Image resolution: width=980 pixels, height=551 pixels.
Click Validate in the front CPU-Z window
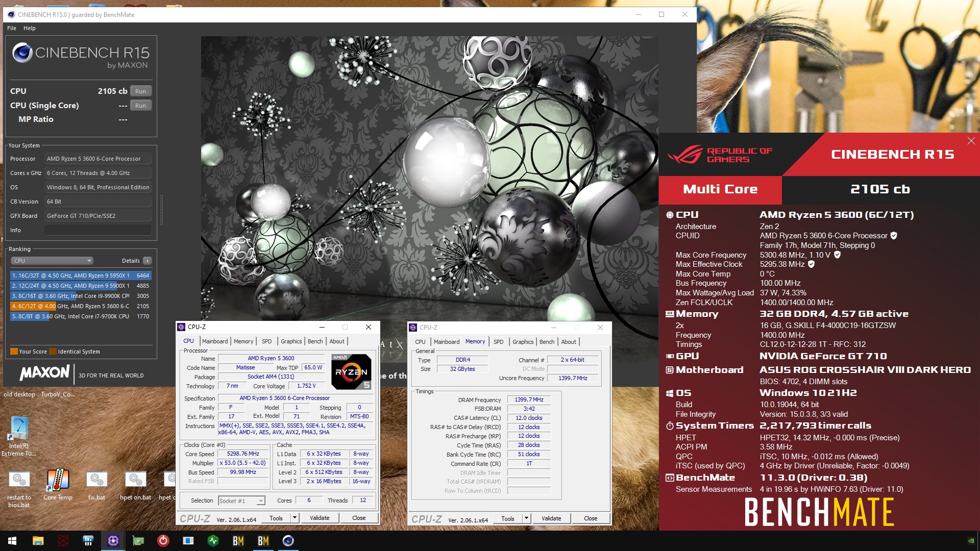(320, 518)
